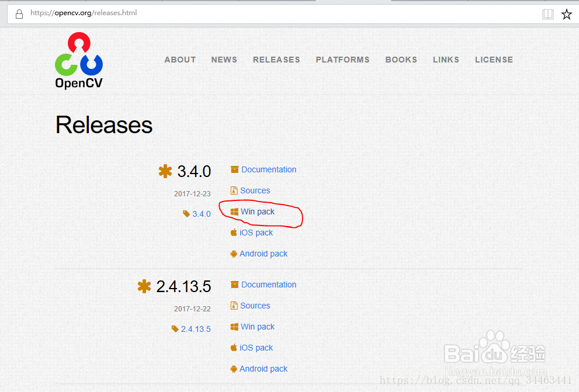This screenshot has width=579, height=392.
Task: Click archive box icon for 2.4.13.5 Documentation
Action: tap(234, 285)
